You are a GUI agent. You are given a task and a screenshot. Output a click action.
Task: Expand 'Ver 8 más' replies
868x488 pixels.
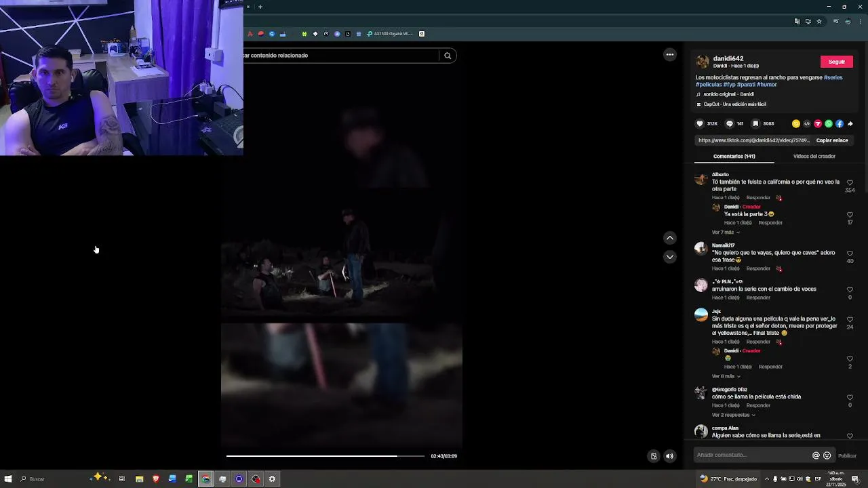[x=726, y=376]
